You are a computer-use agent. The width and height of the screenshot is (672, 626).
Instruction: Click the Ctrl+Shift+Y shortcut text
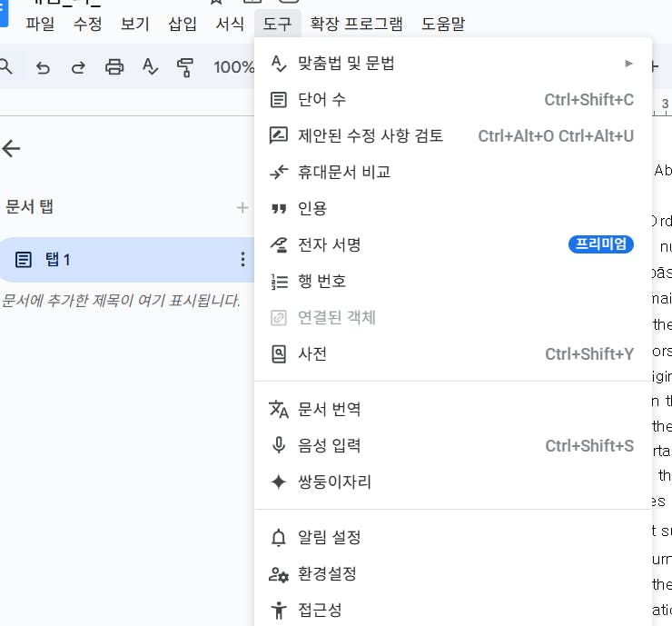coord(589,354)
